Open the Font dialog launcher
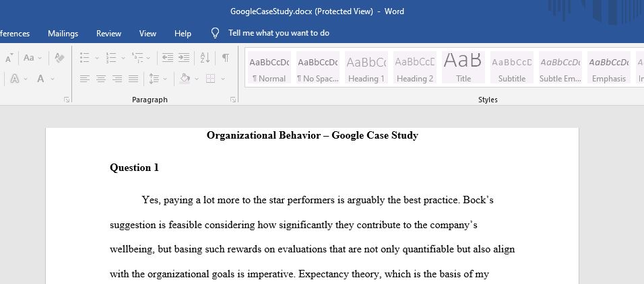Screen dimensions: 644x284 67,100
